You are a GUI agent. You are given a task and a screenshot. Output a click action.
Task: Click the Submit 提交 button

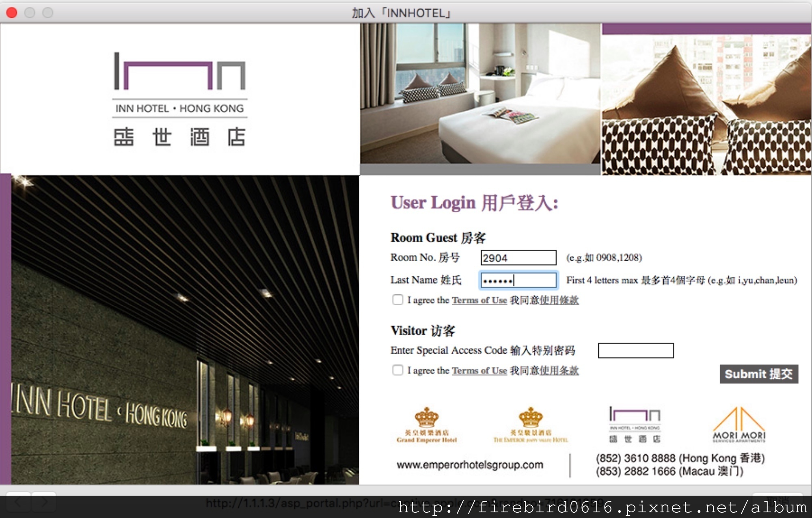point(759,374)
